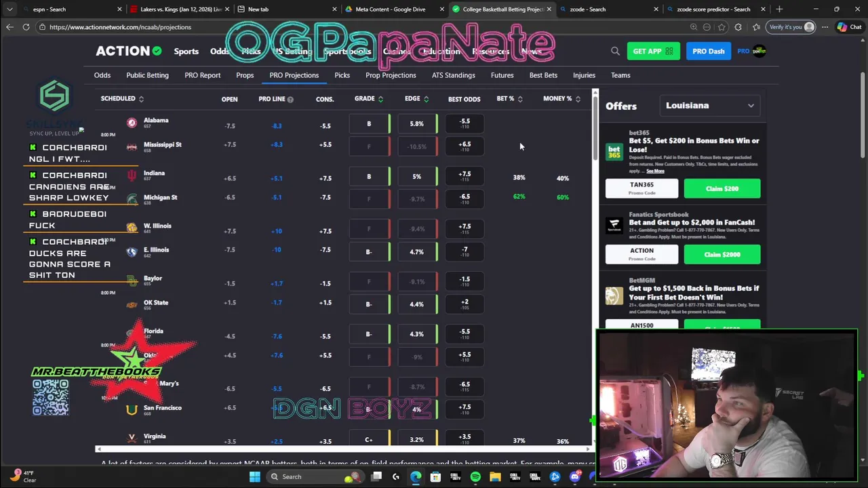Claim $2000 Fanatics offer

coord(722,254)
